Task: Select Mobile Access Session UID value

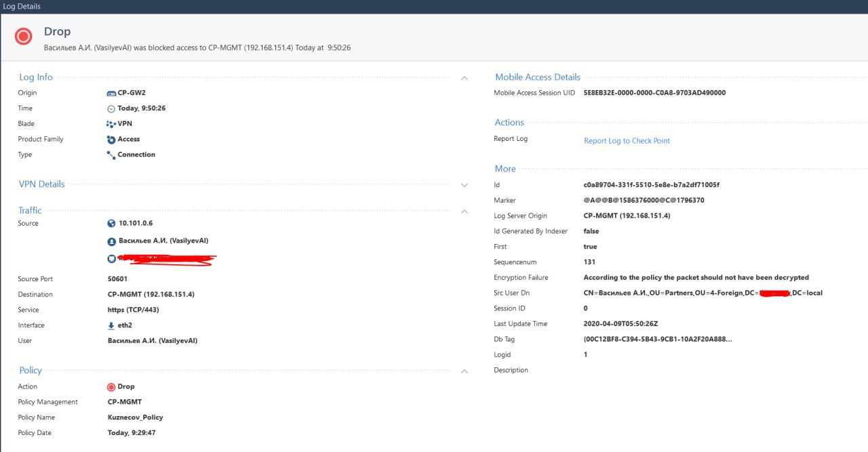Action: click(654, 93)
